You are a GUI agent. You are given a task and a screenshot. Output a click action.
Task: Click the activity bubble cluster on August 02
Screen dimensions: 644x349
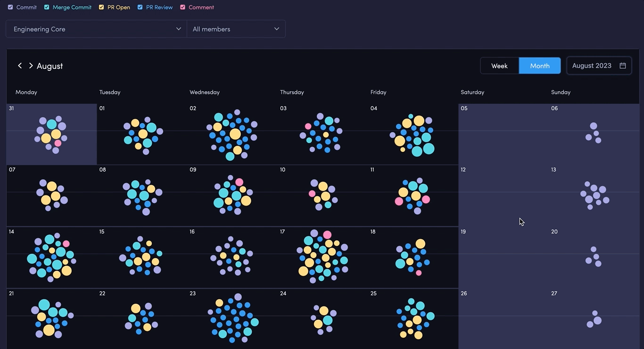pyautogui.click(x=232, y=135)
